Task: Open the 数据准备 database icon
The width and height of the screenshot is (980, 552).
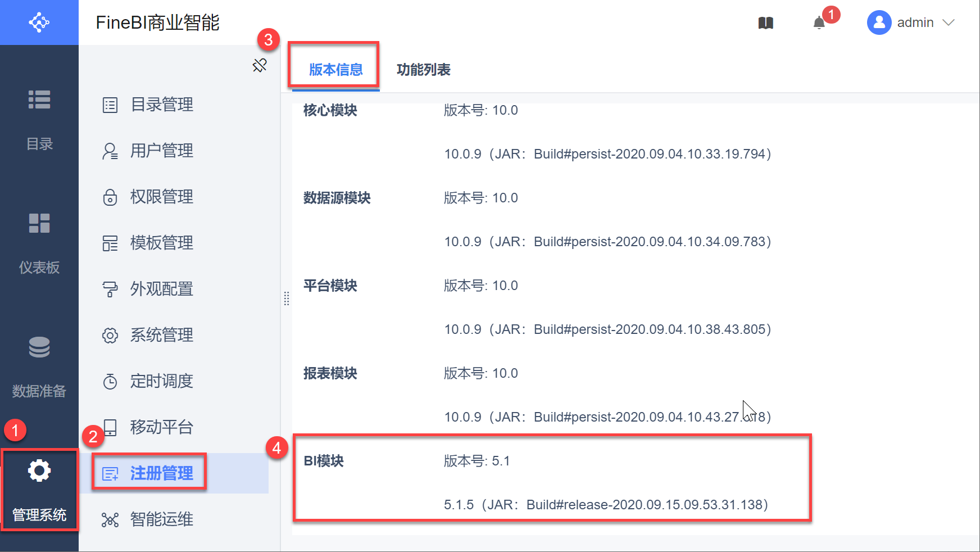Action: coord(39,347)
